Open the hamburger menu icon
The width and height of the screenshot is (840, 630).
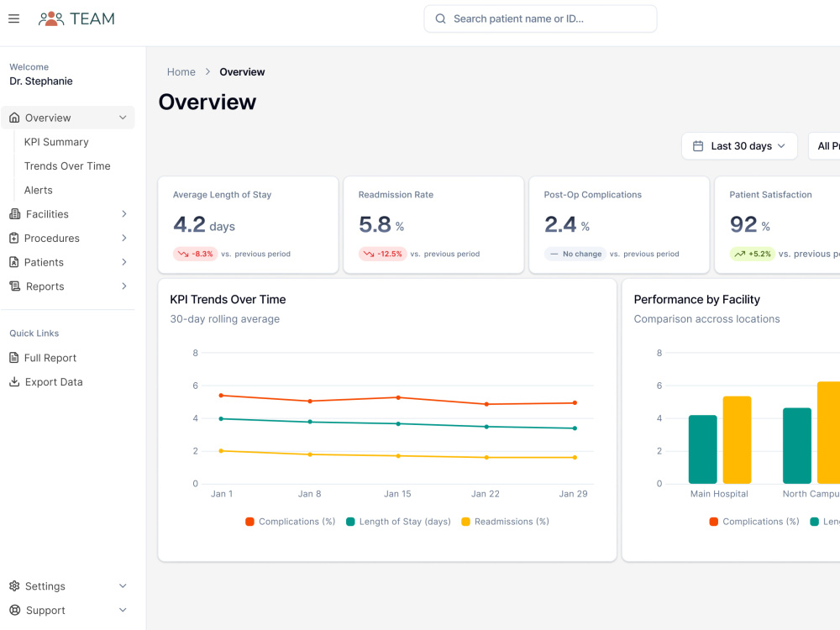click(14, 18)
